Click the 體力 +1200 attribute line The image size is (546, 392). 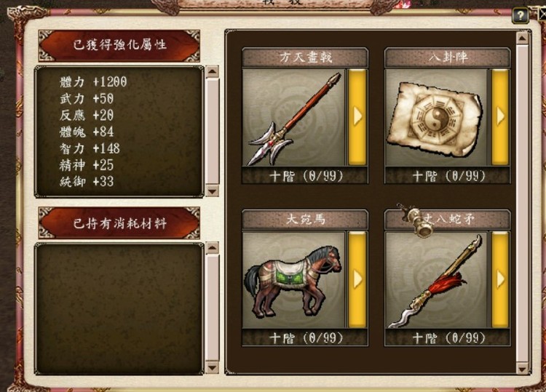(x=93, y=82)
